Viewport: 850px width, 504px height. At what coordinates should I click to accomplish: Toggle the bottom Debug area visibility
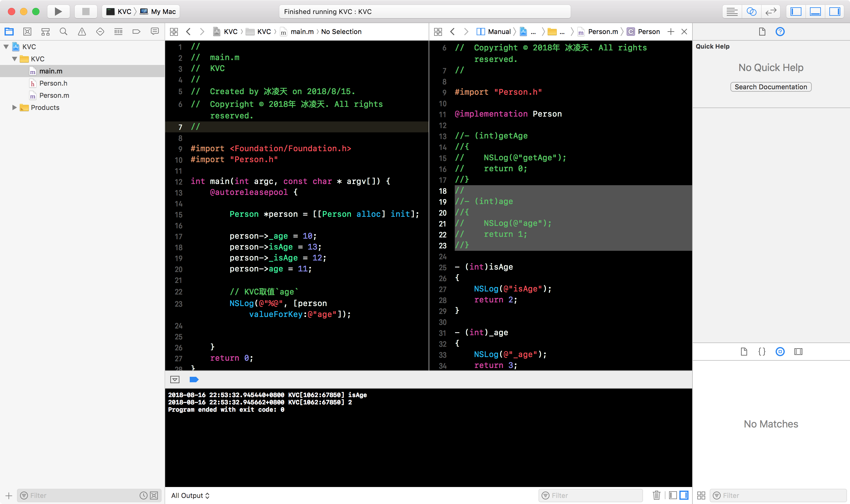(x=815, y=12)
